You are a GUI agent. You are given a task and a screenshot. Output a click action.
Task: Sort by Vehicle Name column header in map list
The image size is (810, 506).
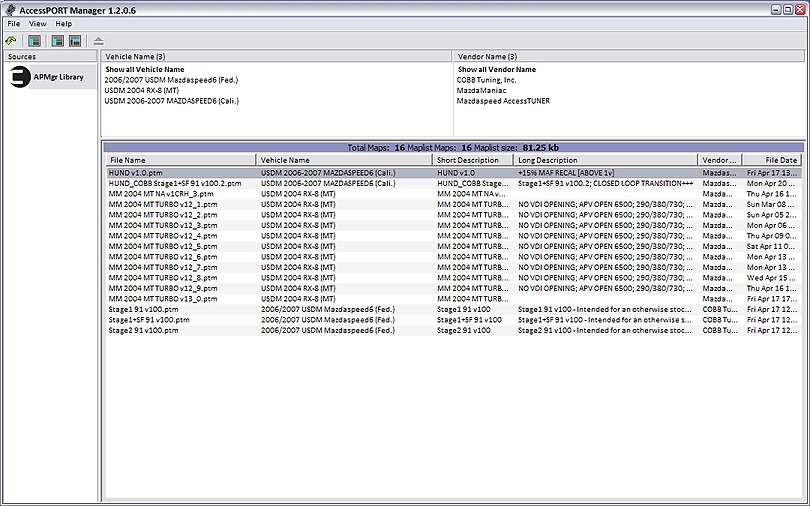point(345,160)
